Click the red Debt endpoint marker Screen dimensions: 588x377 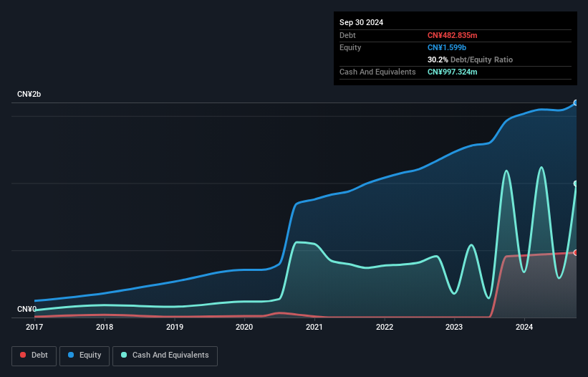point(576,253)
